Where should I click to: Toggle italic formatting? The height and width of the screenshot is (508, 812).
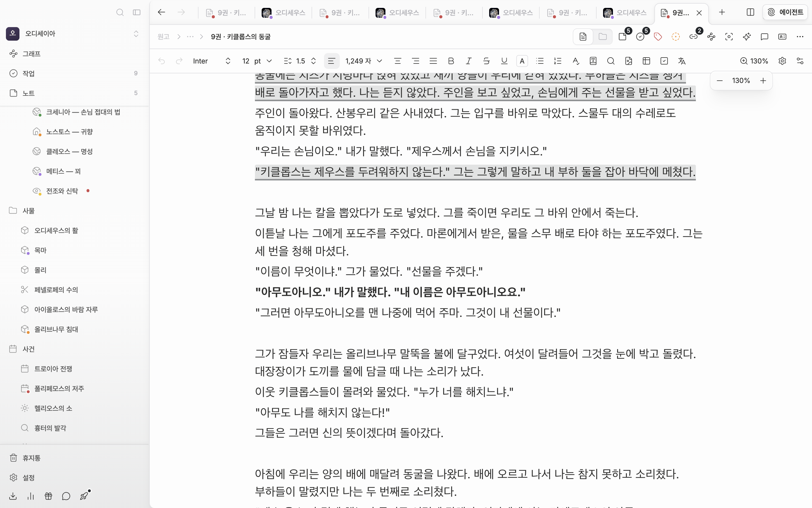[469, 61]
